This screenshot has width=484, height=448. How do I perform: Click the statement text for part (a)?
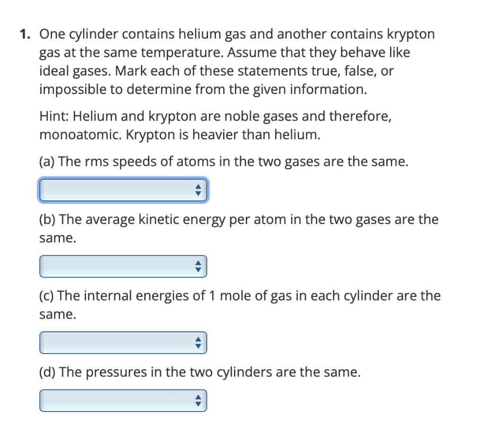tap(217, 161)
